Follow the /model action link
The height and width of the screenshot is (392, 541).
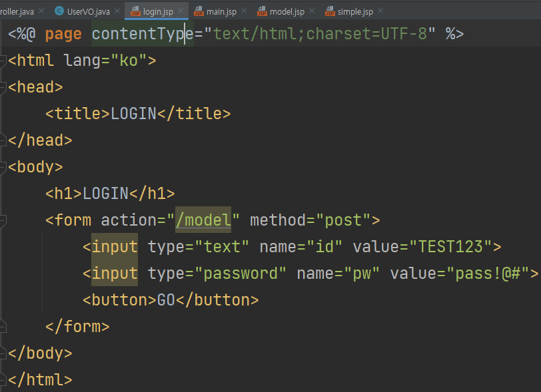tap(203, 220)
